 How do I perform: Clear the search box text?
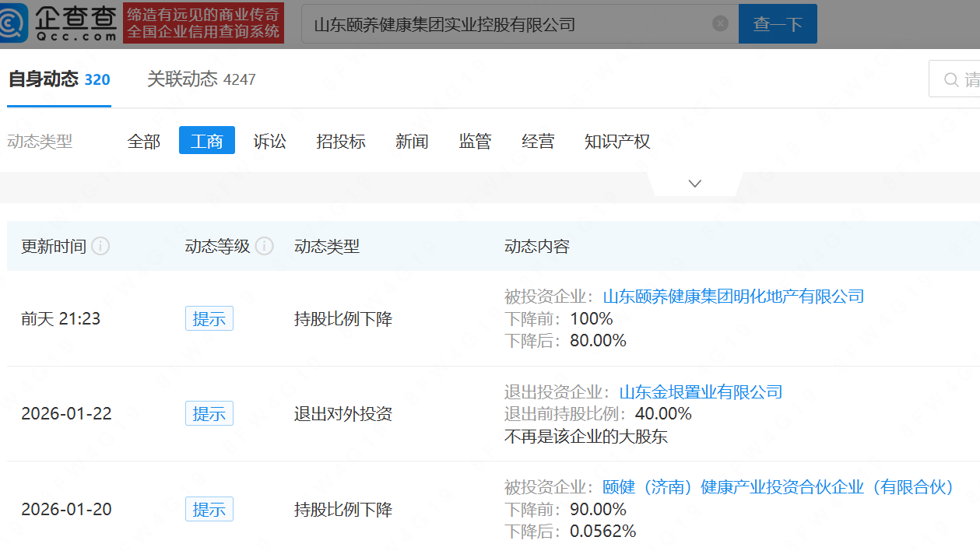720,23
